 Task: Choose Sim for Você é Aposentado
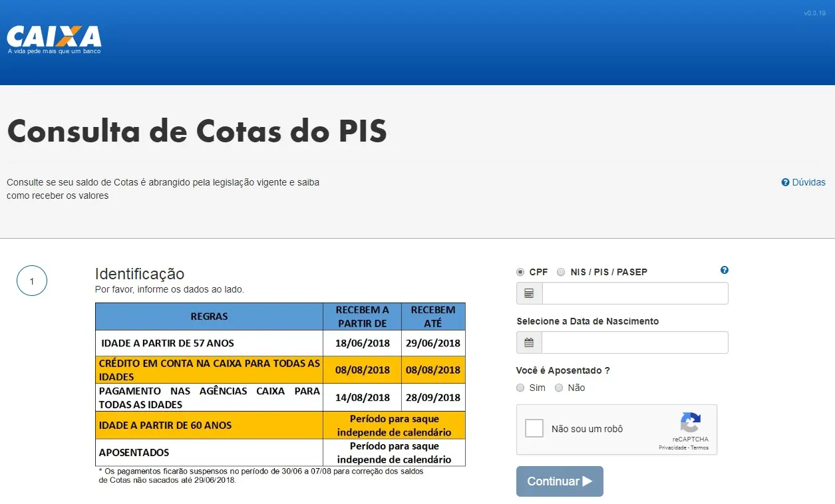[520, 388]
